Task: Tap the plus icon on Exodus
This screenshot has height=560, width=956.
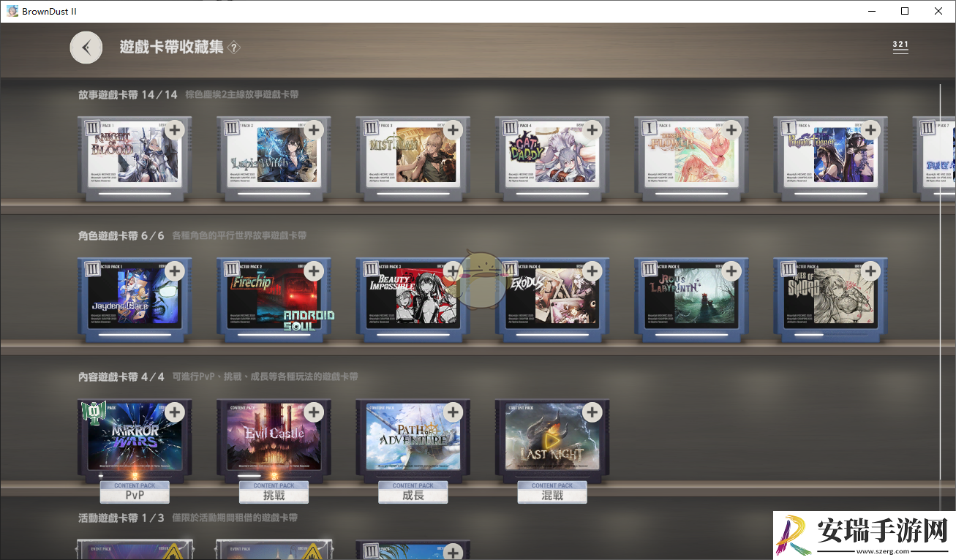Action: (x=592, y=271)
